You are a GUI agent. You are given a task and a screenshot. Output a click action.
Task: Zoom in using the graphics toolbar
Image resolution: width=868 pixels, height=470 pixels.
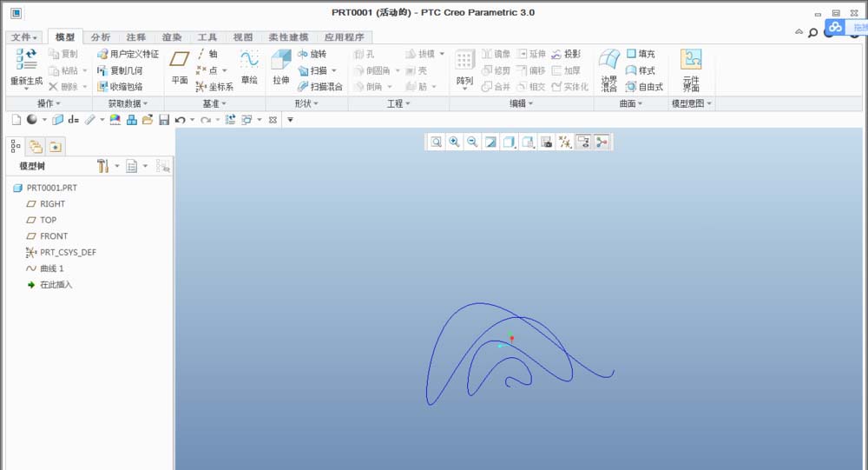click(455, 142)
